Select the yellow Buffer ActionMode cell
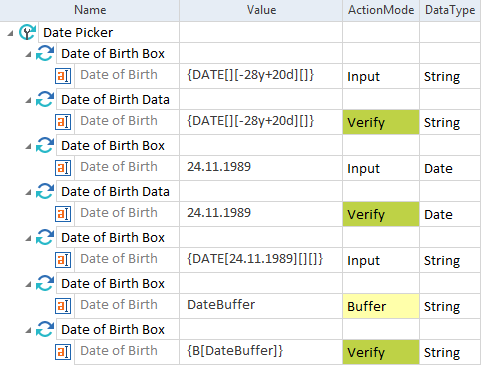 [381, 306]
